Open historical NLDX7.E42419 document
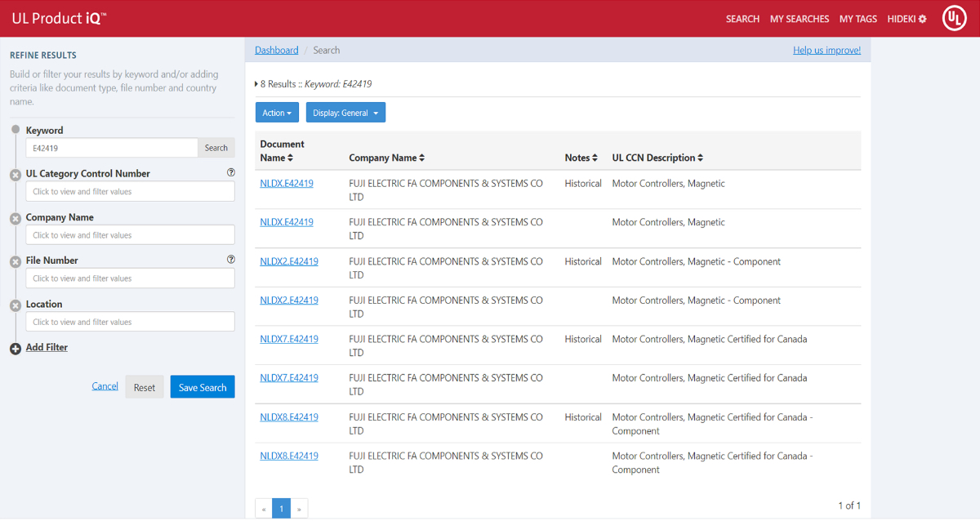Image resolution: width=980 pixels, height=521 pixels. pos(289,339)
